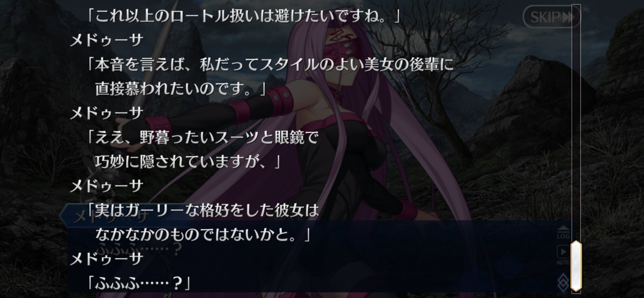Open the LOG backlog icon

[563, 232]
